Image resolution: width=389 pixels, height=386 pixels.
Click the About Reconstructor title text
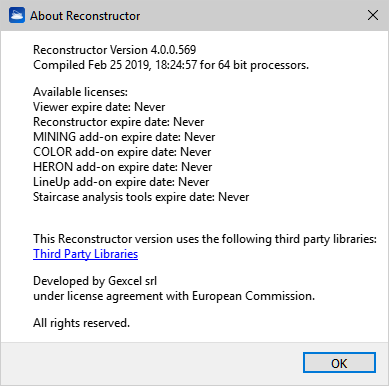(x=85, y=16)
